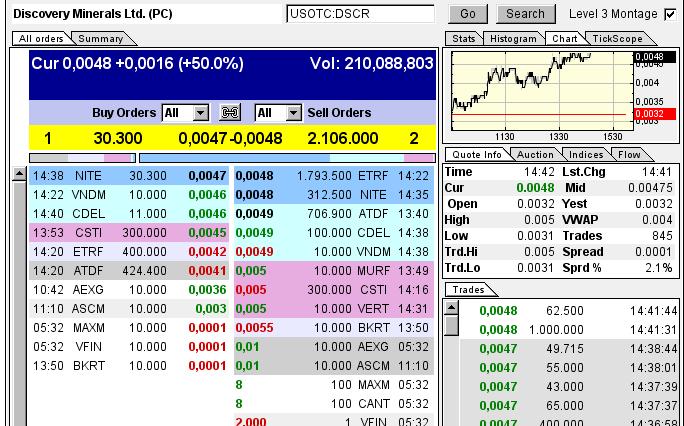Click the Trades list scroll-up arrow

pyautogui.click(x=452, y=308)
